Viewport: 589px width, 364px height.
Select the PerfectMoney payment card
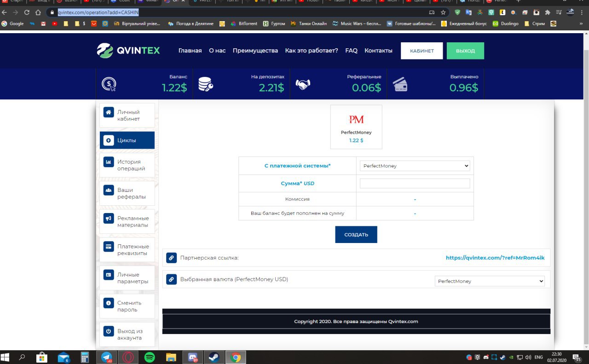point(356,127)
